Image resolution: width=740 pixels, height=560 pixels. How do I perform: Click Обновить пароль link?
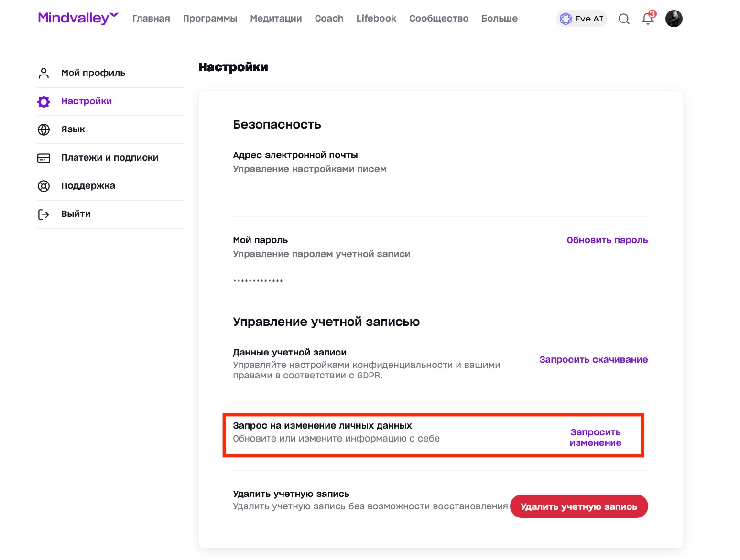[x=607, y=240]
